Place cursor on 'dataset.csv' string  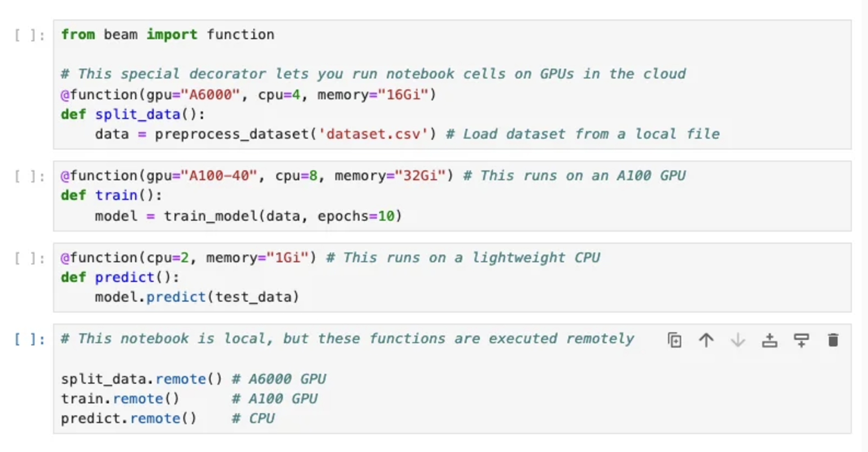373,134
